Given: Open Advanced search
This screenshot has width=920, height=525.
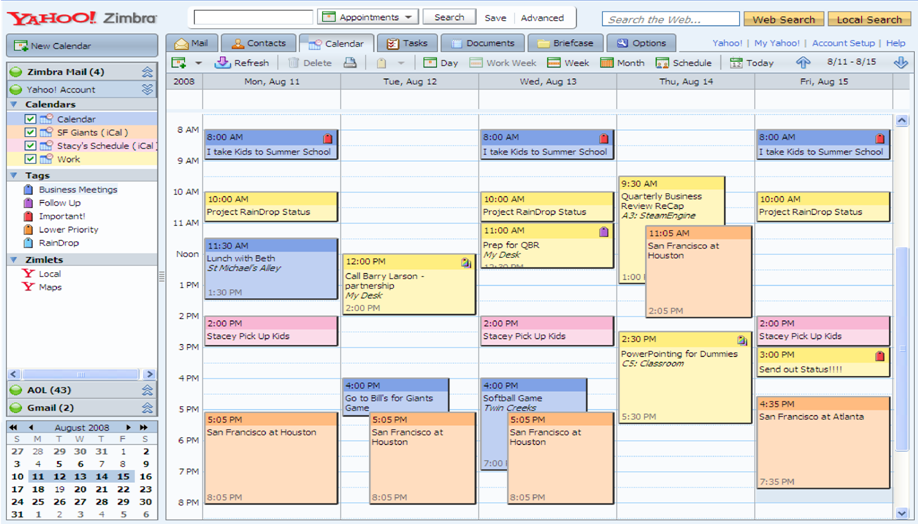Looking at the screenshot, I should click(542, 18).
